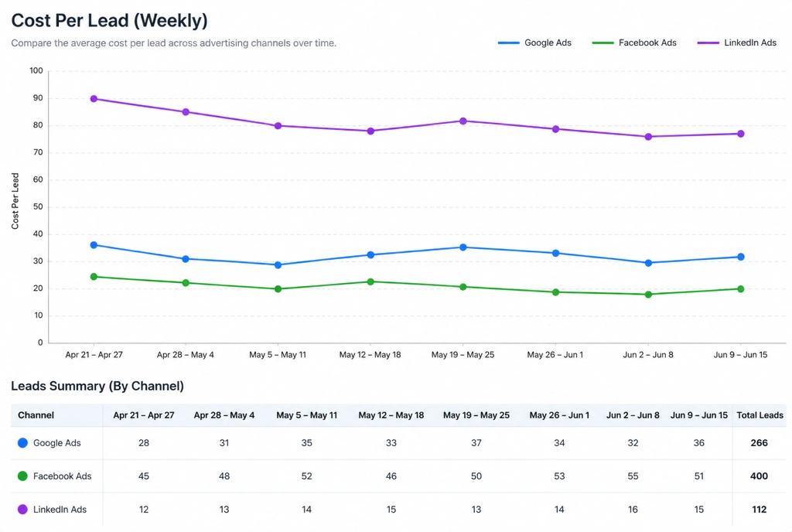The height and width of the screenshot is (532, 792).
Task: Click the Total Leads column header
Action: tap(760, 415)
